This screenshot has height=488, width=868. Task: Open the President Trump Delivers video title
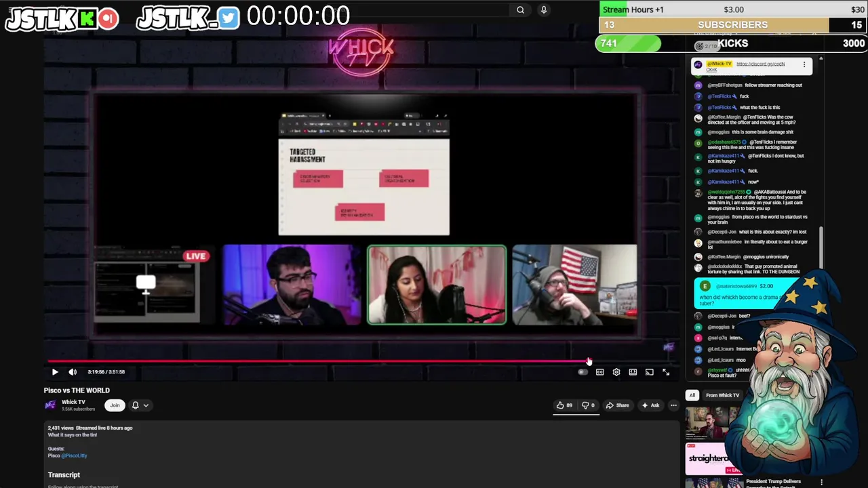tap(774, 484)
